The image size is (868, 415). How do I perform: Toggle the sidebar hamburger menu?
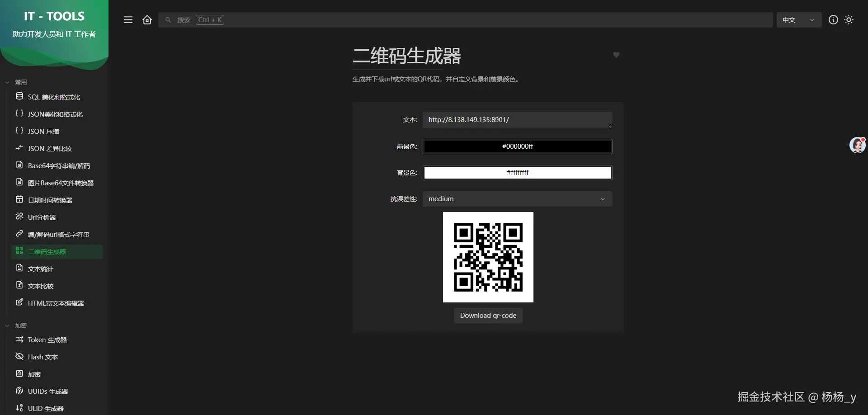pos(128,20)
